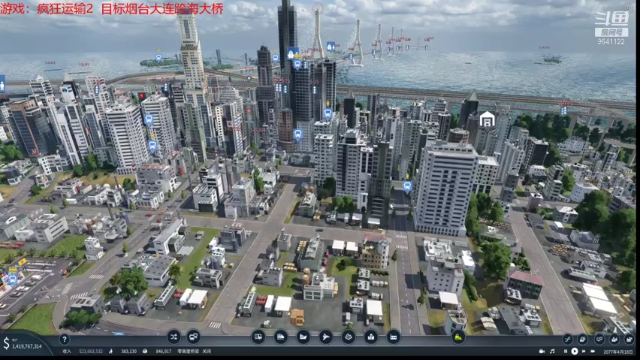Set game speed to fastest
640x360 pixels.
[593, 351]
